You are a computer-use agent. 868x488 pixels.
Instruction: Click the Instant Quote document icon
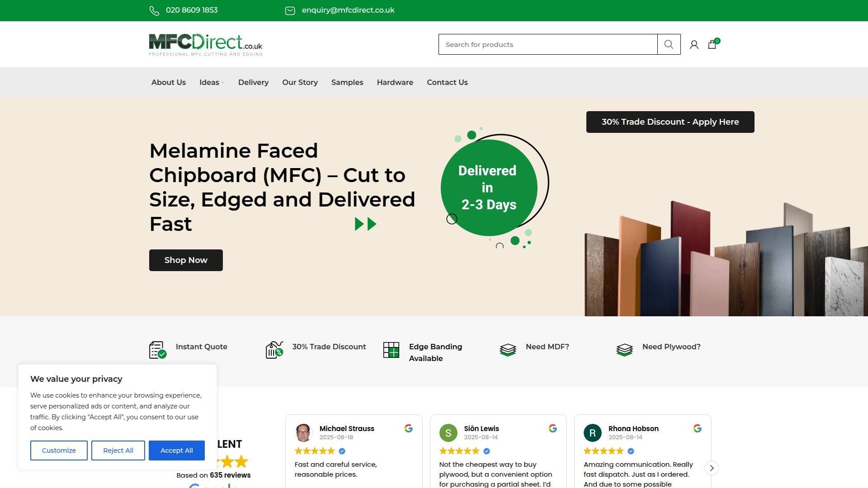click(x=157, y=350)
